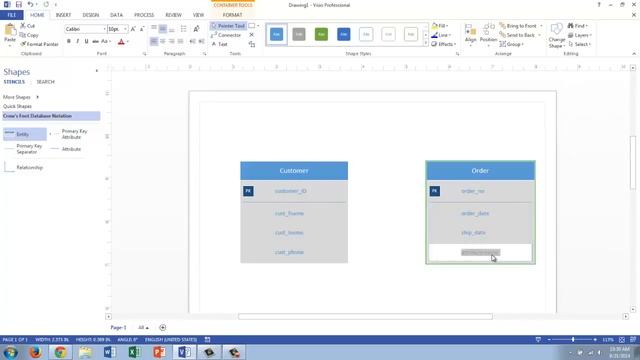This screenshot has height=360, width=640.
Task: Apply the light blue shape style
Action: click(276, 34)
